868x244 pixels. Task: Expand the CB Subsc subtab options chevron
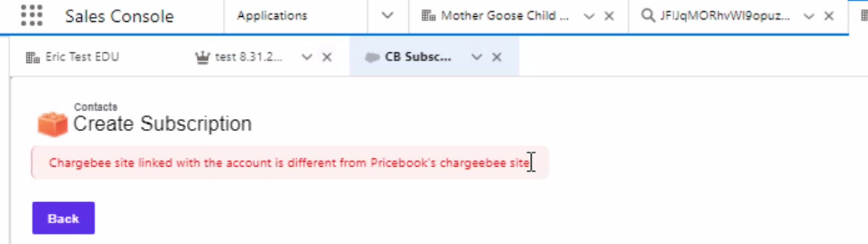tap(477, 57)
